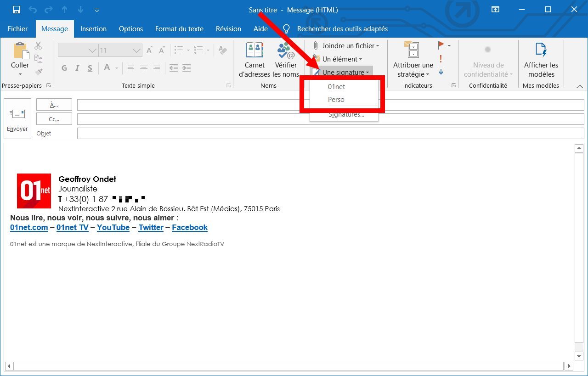Click the Numbering list icon
The height and width of the screenshot is (376, 588).
tap(198, 50)
